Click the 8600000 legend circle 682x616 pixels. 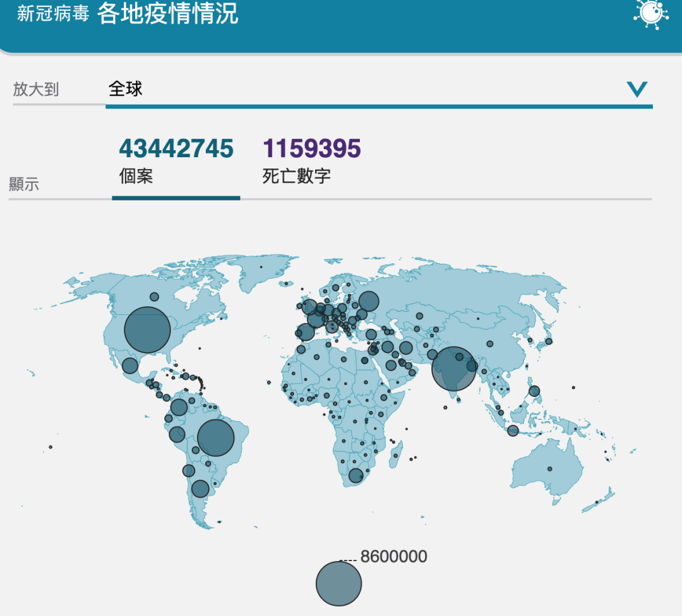pos(338,583)
